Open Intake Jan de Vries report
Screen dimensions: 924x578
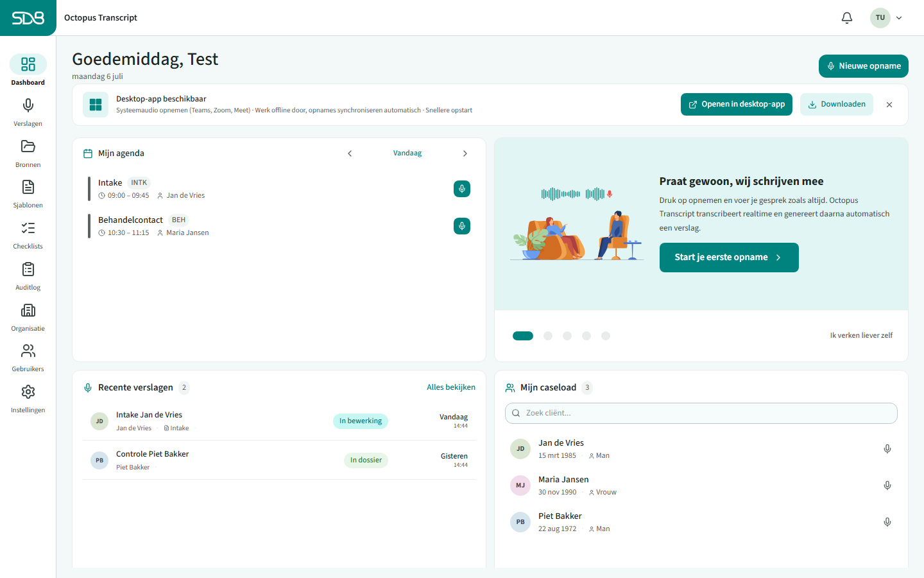(279, 421)
